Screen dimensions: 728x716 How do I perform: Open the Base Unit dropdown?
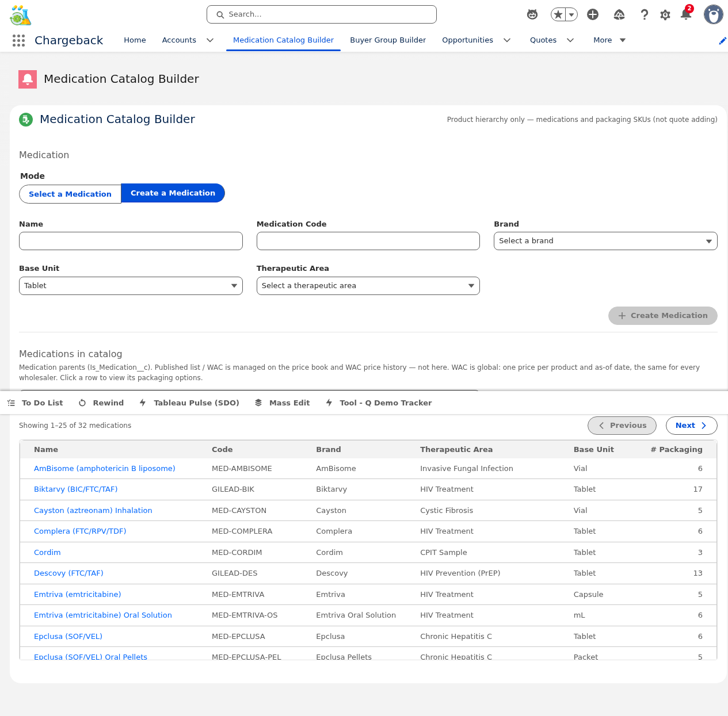[x=131, y=286]
